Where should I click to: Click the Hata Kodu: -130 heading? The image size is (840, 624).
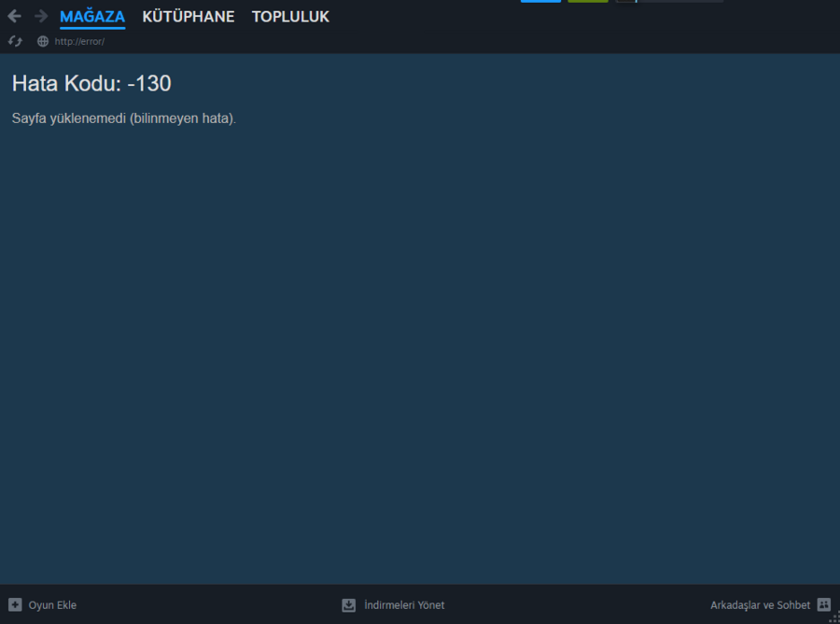(x=91, y=84)
